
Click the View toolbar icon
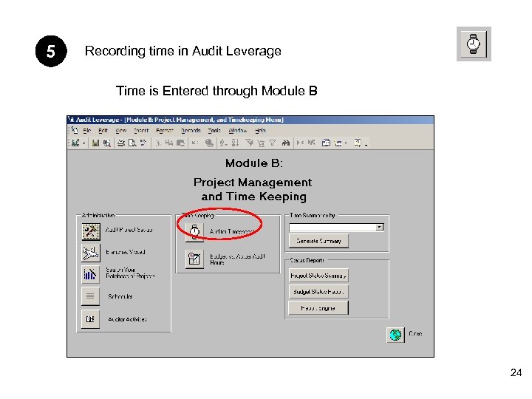click(75, 143)
